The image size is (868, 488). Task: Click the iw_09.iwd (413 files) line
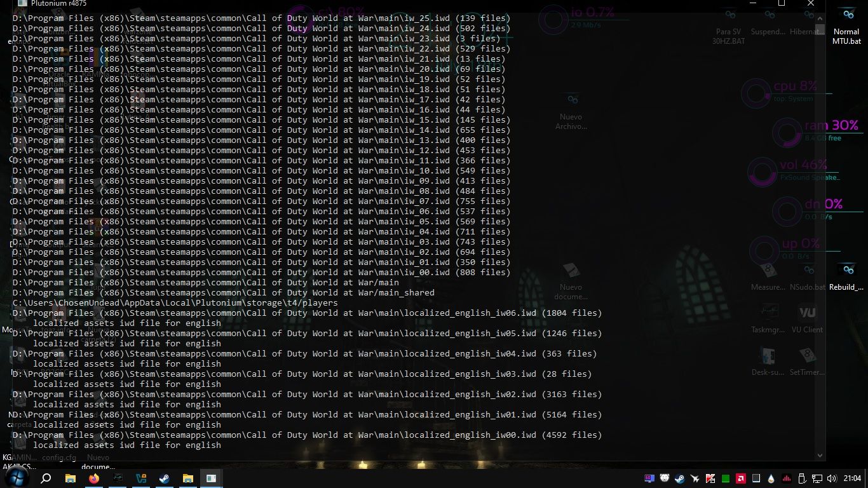(261, 180)
